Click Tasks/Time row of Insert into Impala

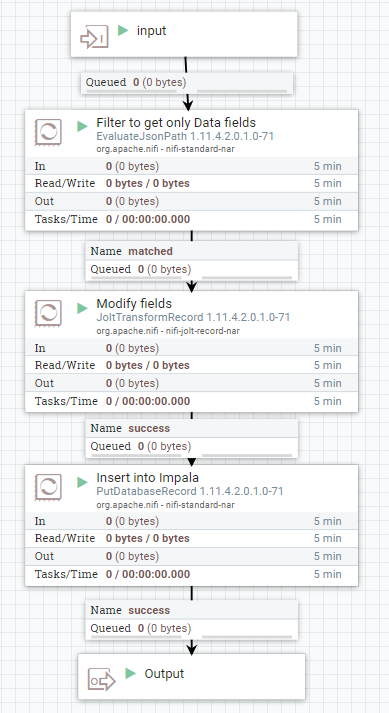192,574
